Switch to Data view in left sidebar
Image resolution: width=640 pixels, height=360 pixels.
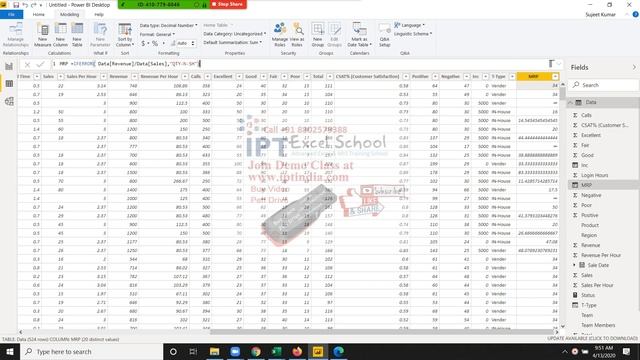pyautogui.click(x=9, y=84)
